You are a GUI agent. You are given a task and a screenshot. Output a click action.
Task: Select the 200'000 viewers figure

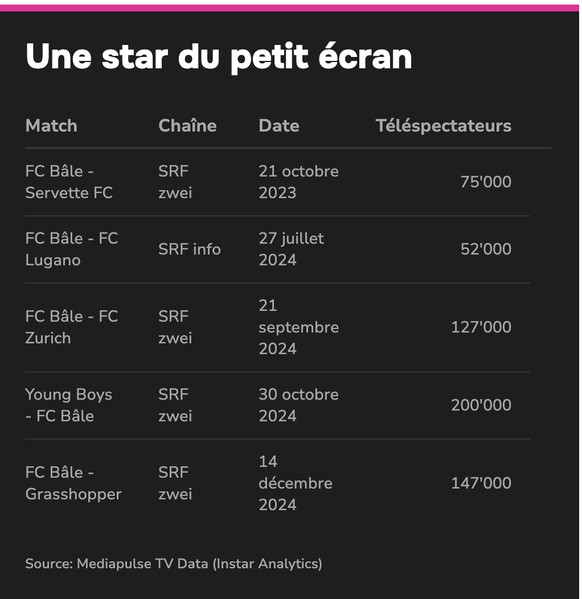[481, 405]
